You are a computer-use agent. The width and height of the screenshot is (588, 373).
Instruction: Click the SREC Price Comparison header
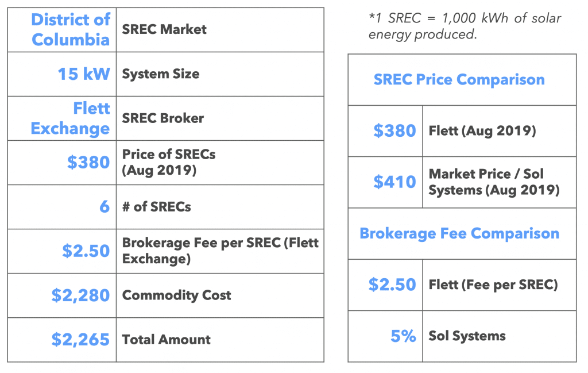coord(459,79)
